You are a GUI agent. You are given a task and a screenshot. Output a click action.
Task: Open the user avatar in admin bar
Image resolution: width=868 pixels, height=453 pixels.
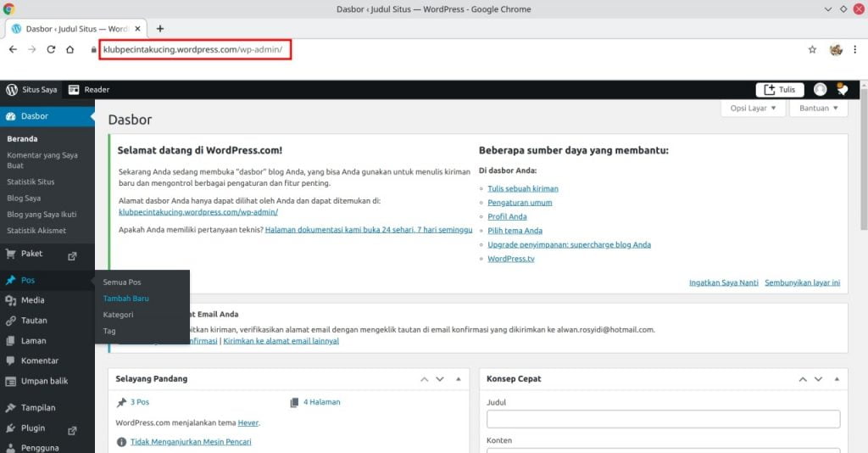(x=820, y=89)
